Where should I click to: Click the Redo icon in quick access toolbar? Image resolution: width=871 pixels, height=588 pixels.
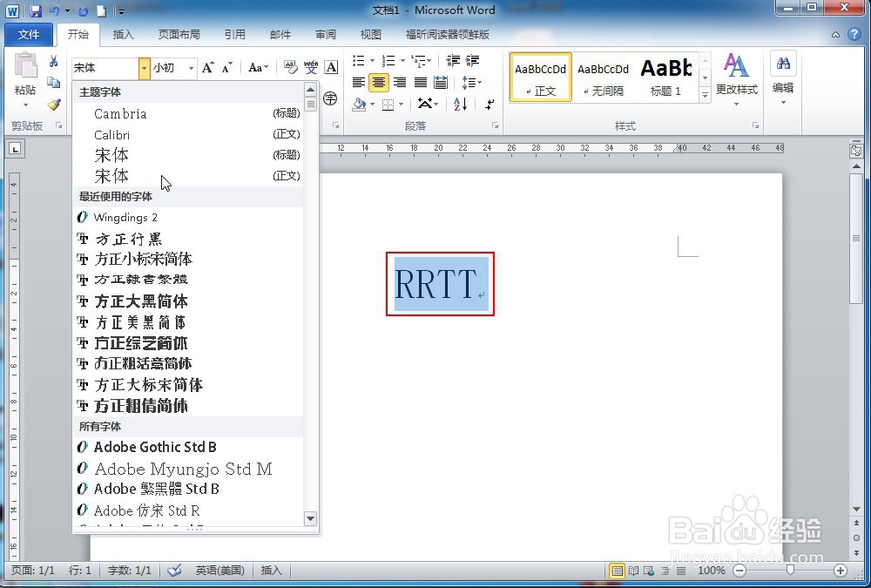tap(83, 10)
